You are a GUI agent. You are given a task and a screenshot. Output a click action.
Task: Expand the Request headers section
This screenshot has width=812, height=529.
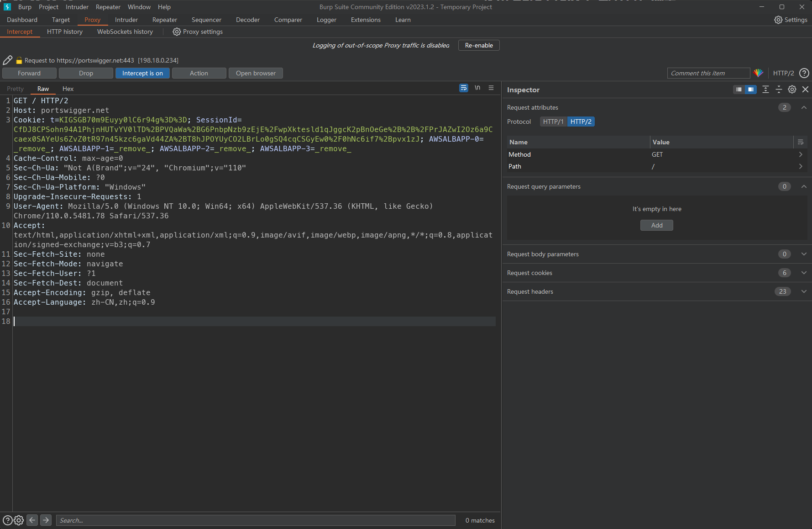coord(804,291)
